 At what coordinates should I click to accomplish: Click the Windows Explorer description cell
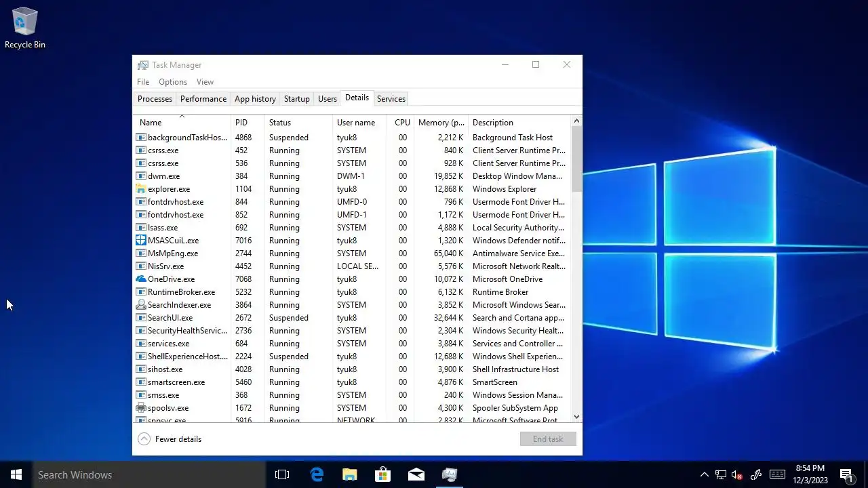click(505, 189)
